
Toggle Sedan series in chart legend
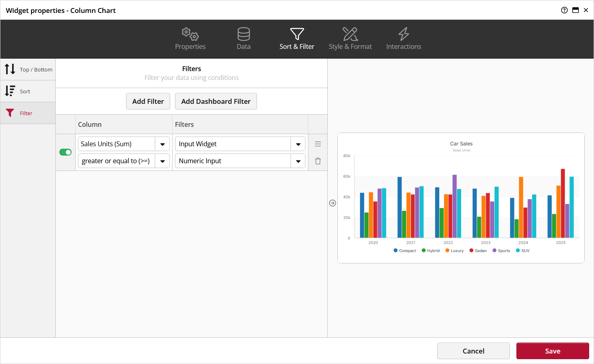click(478, 250)
